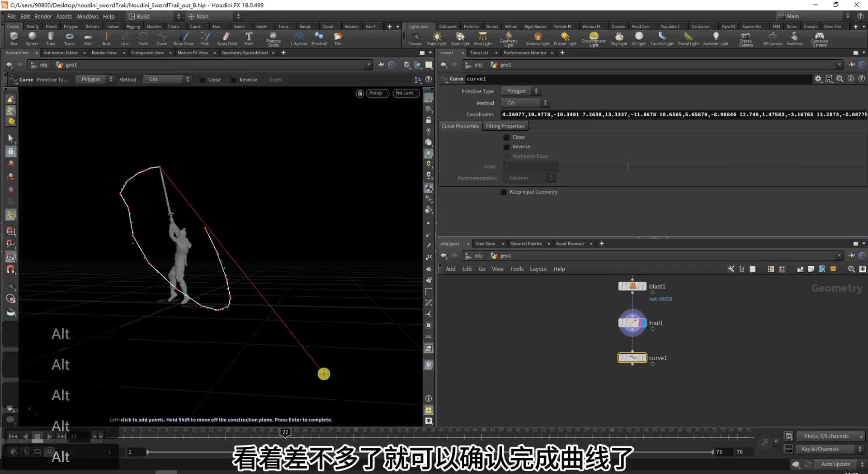The height and width of the screenshot is (474, 868).
Task: Select the trail1 node
Action: point(632,323)
